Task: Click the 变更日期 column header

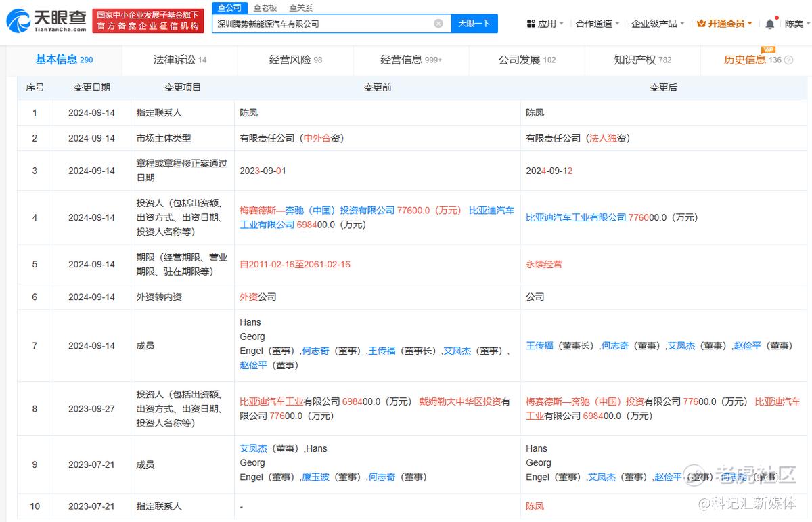Action: pos(92,87)
